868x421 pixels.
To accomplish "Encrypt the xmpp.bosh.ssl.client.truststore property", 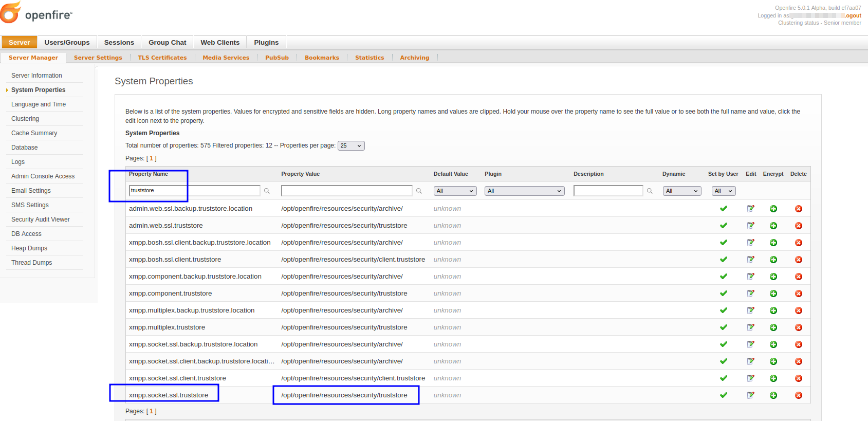I will click(x=773, y=260).
